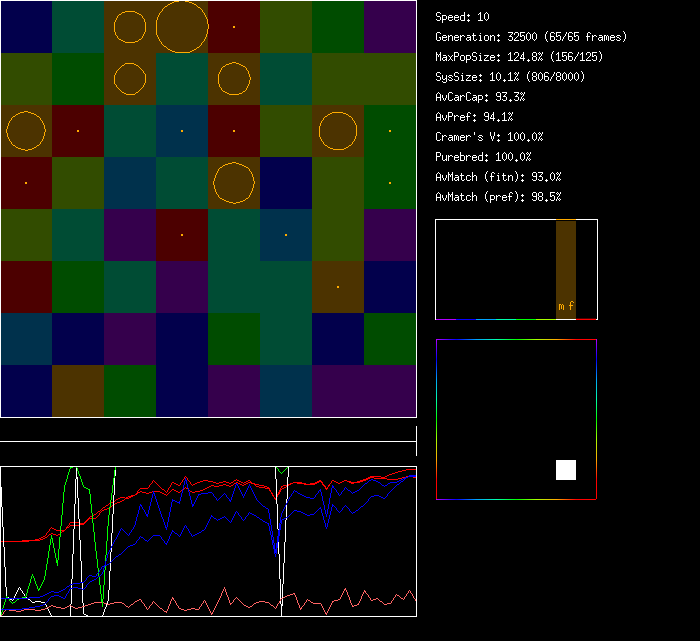Click the MaxPopSize statistic line
Image resolution: width=700 pixels, height=641 pixels.
519,57
